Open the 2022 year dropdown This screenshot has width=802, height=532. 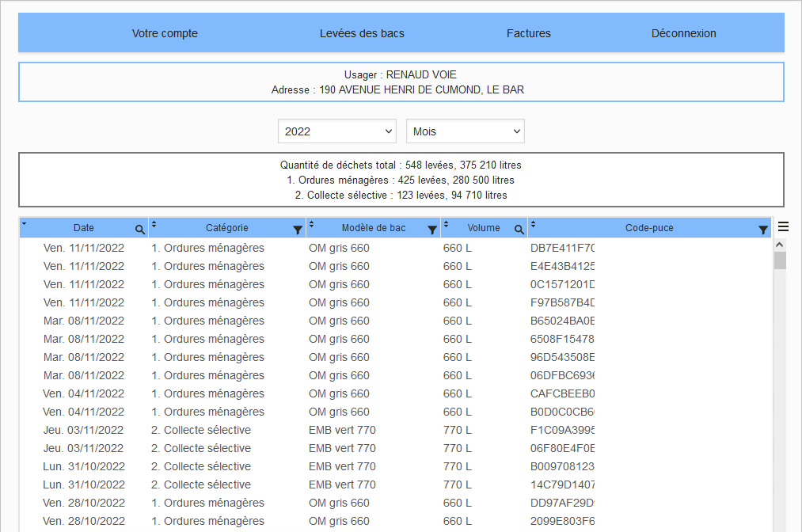[x=337, y=131]
